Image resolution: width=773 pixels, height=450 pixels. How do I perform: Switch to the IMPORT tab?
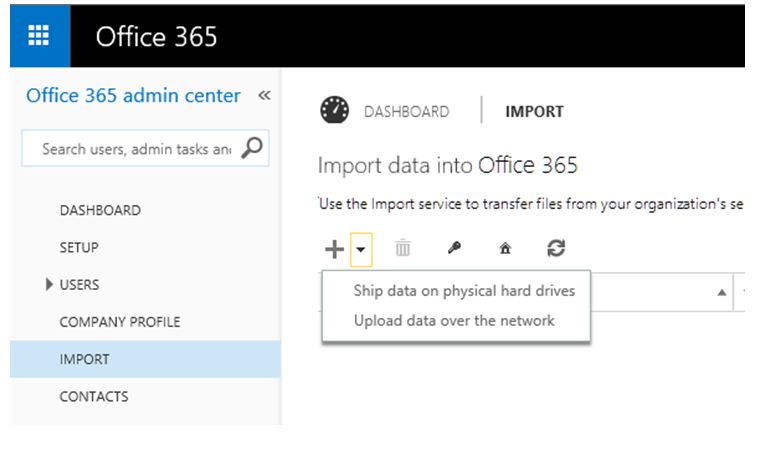[534, 112]
